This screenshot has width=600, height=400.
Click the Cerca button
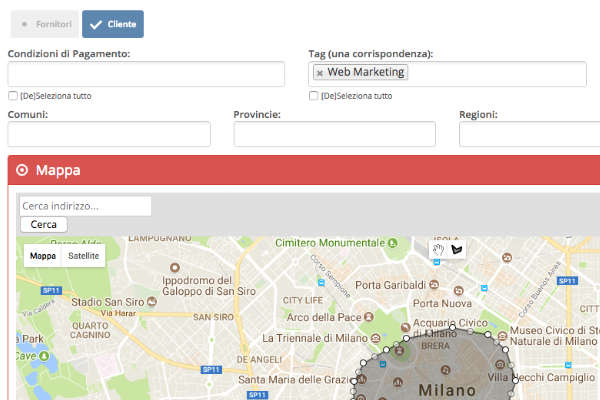(44, 224)
